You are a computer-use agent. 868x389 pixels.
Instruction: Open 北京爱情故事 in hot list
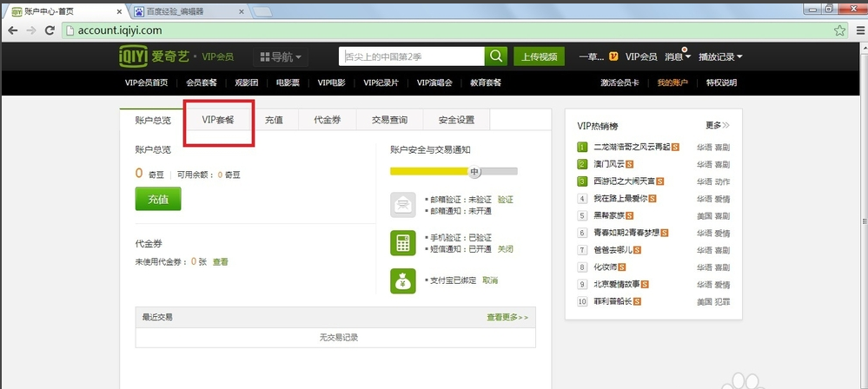pos(617,285)
